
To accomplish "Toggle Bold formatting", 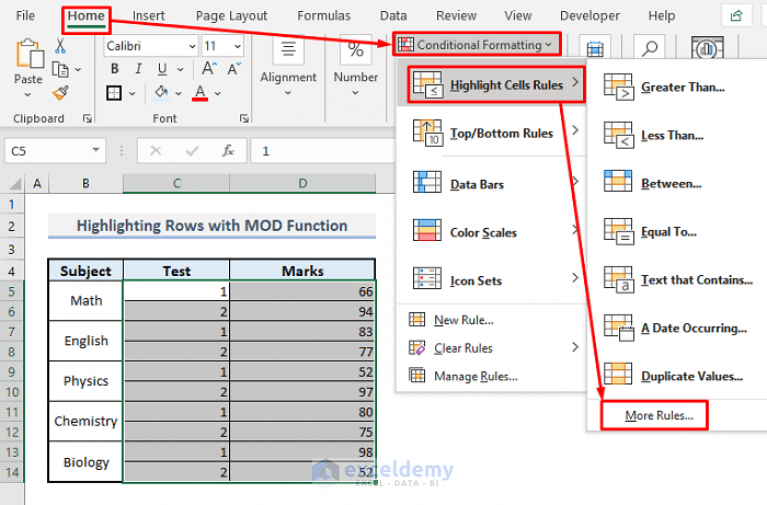I will click(x=114, y=69).
